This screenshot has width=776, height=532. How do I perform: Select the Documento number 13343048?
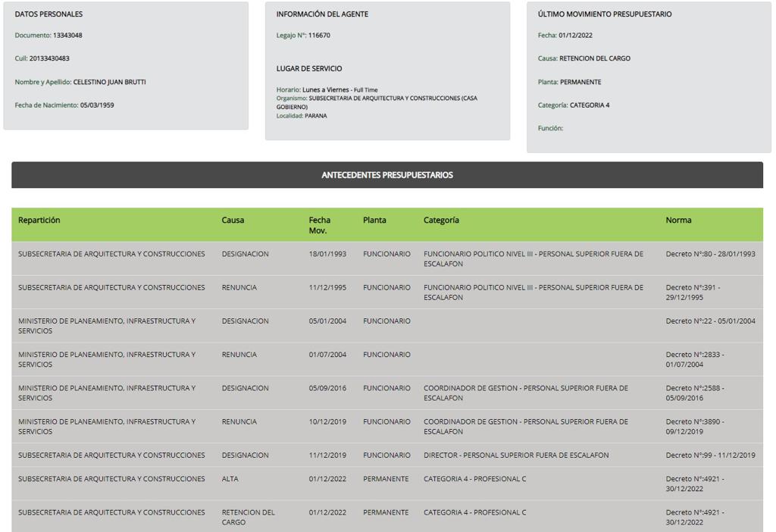(67, 36)
